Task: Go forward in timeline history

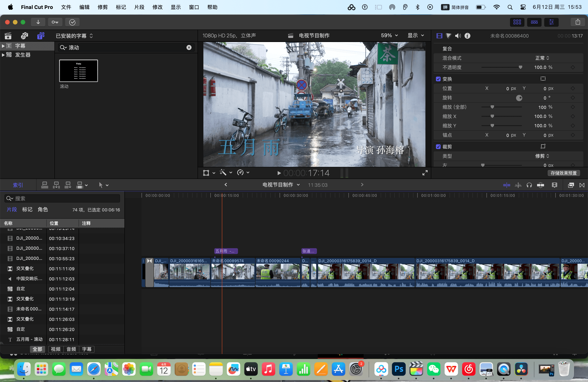Action: [x=362, y=185]
